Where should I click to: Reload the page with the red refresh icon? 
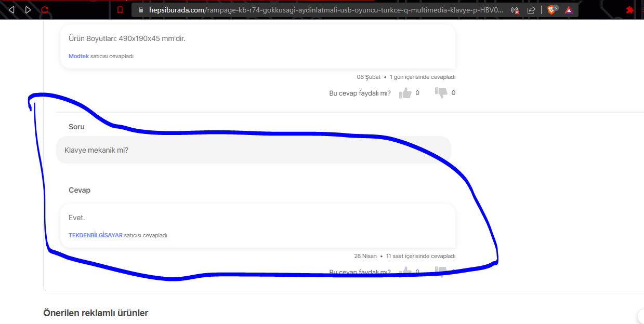[45, 9]
